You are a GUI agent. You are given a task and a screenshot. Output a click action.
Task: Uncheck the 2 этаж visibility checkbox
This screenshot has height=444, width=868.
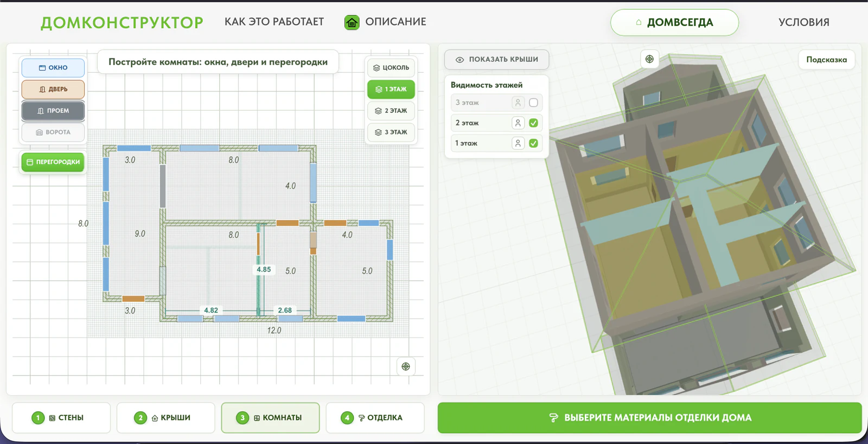533,123
